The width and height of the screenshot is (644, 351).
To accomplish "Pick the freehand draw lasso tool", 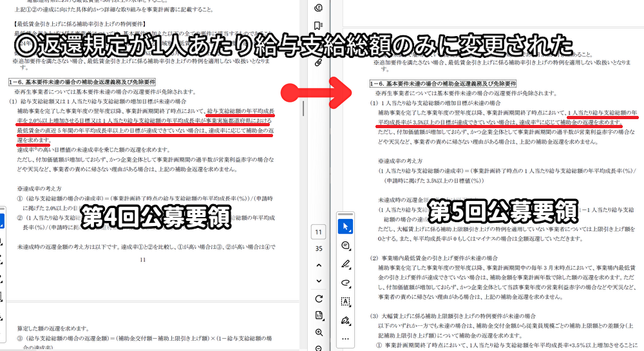I will click(x=345, y=283).
